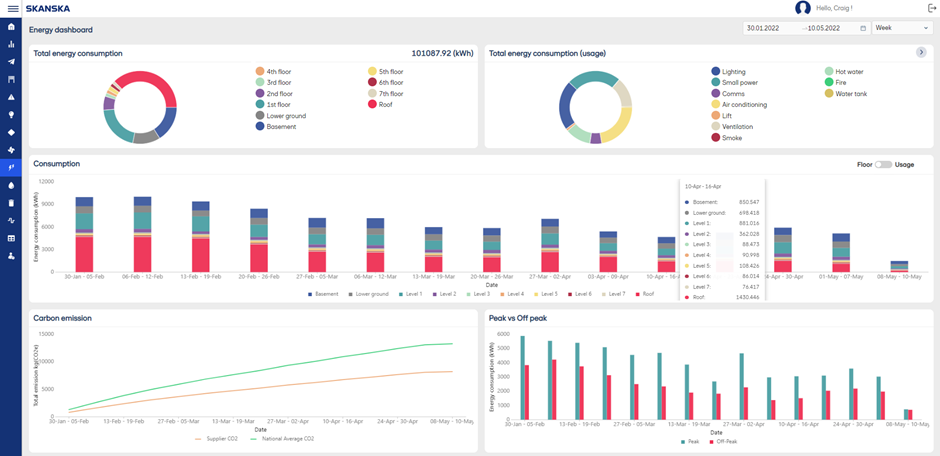Toggle 2nd floor legend item
Image resolution: width=940 pixels, height=456 pixels.
point(273,93)
